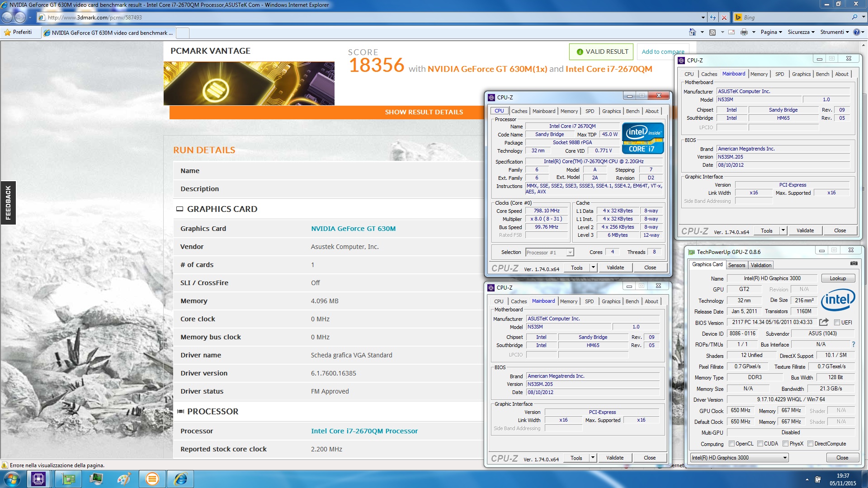Open the NVIDIA GeForce GT 630M graphics card link
Viewport: 868px width, 488px height.
click(353, 229)
